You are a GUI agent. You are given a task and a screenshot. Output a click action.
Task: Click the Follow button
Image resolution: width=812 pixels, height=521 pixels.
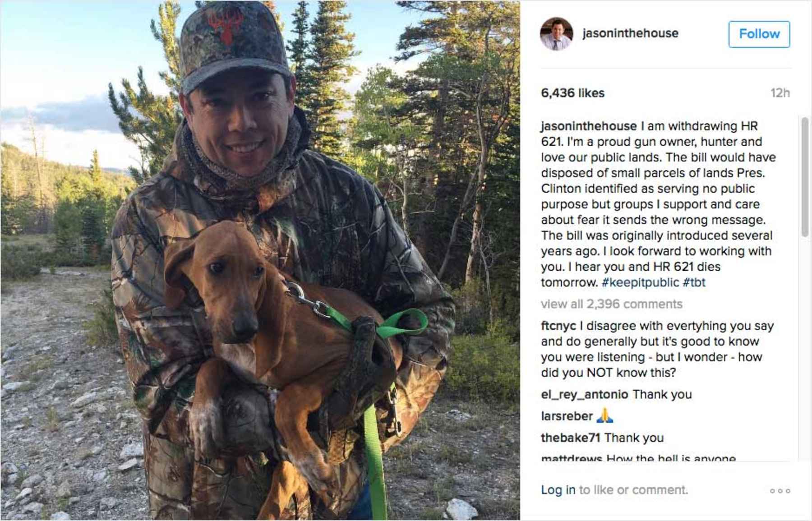pos(759,33)
